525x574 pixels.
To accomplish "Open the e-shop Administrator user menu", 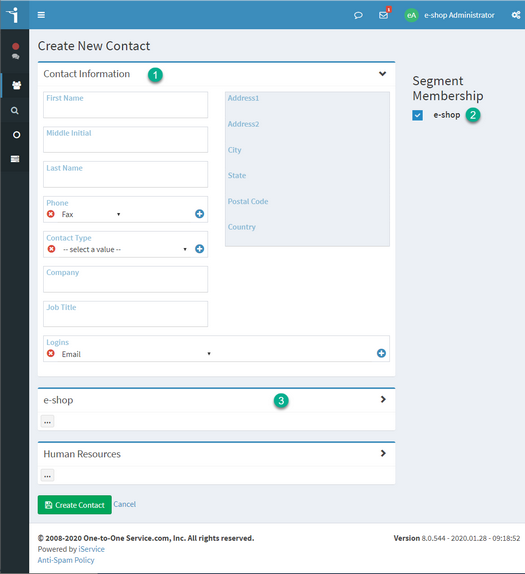I will point(450,15).
